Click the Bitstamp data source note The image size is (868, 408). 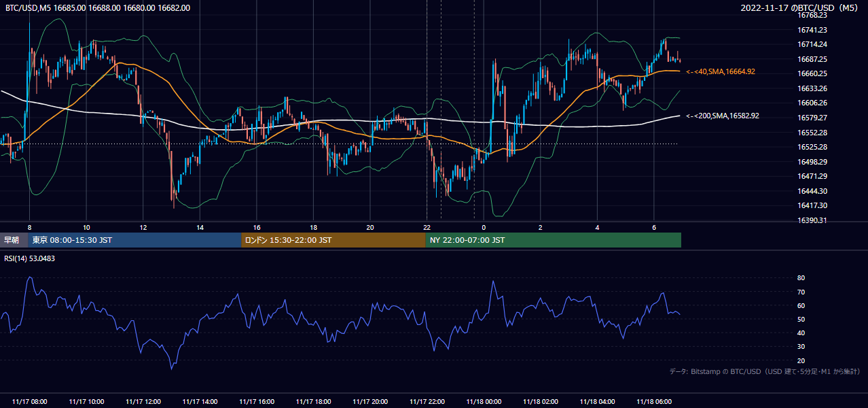click(x=765, y=372)
